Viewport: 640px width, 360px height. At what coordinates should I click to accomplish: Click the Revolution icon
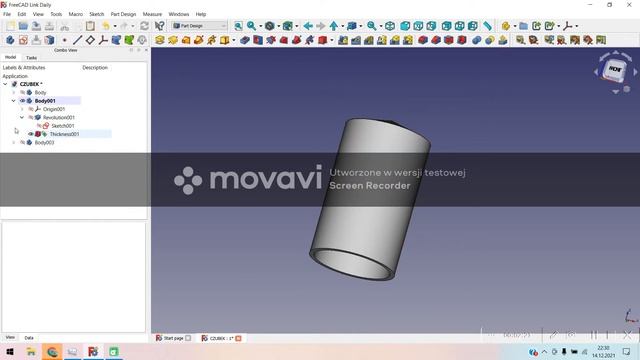coord(173,40)
